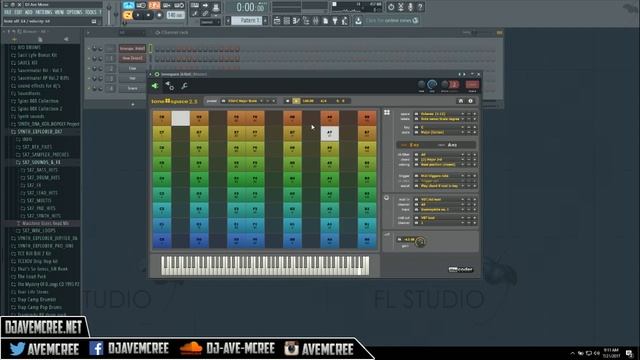Screen dimensions: 640x360
Task: Toggle mute LED for Clap channel
Action: pos(89,69)
